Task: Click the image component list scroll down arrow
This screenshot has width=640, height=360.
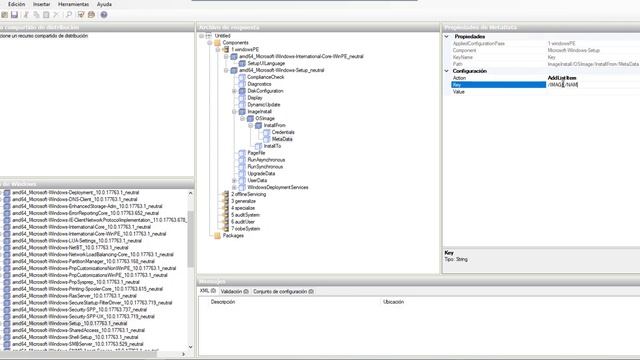Action: pyautogui.click(x=190, y=347)
